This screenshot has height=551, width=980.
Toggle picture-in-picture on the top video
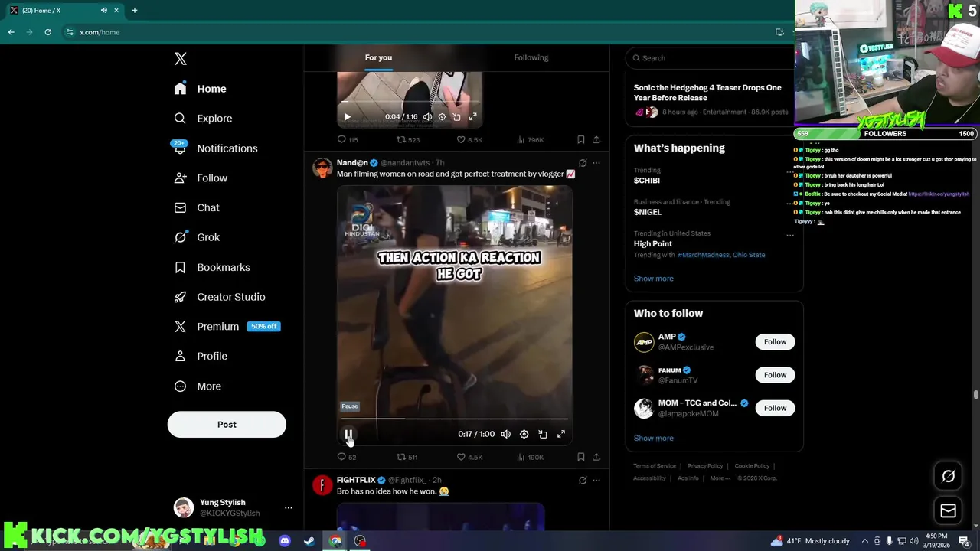click(456, 117)
